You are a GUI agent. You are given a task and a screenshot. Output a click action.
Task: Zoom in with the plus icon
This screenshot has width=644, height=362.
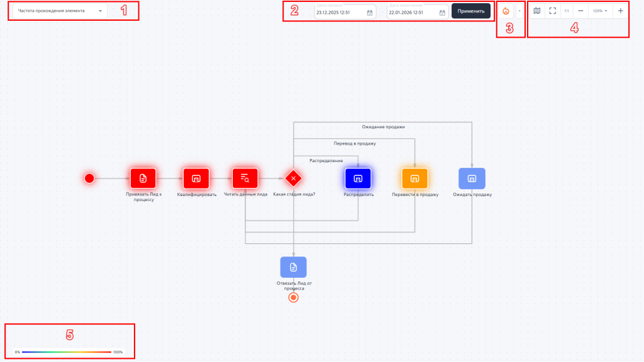(620, 11)
